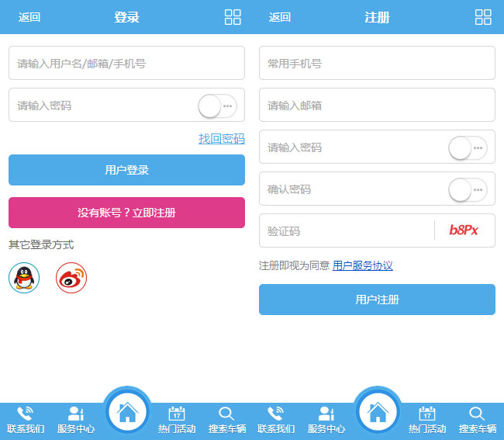Image resolution: width=504 pixels, height=440 pixels.
Task: Focus the 常用手机号 input field
Action: click(x=377, y=64)
